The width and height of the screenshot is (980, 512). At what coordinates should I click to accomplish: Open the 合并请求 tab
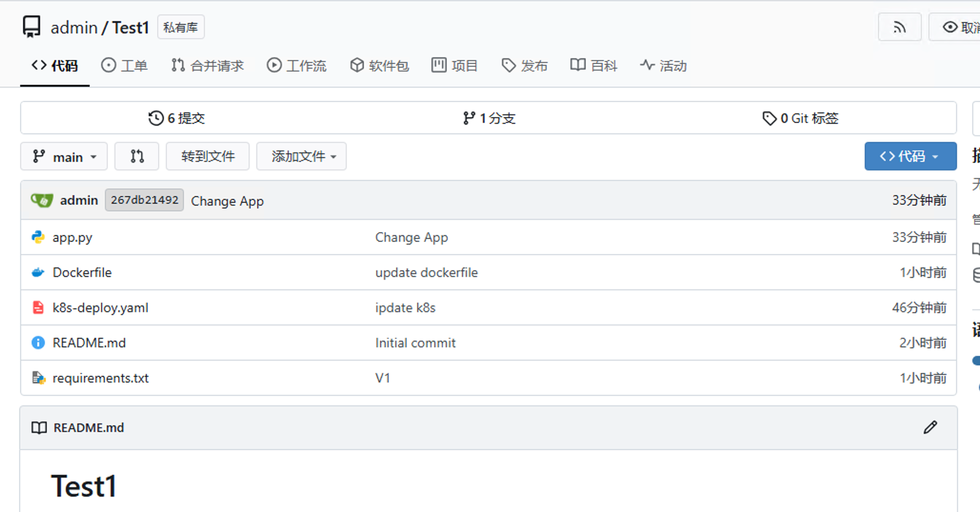click(208, 66)
